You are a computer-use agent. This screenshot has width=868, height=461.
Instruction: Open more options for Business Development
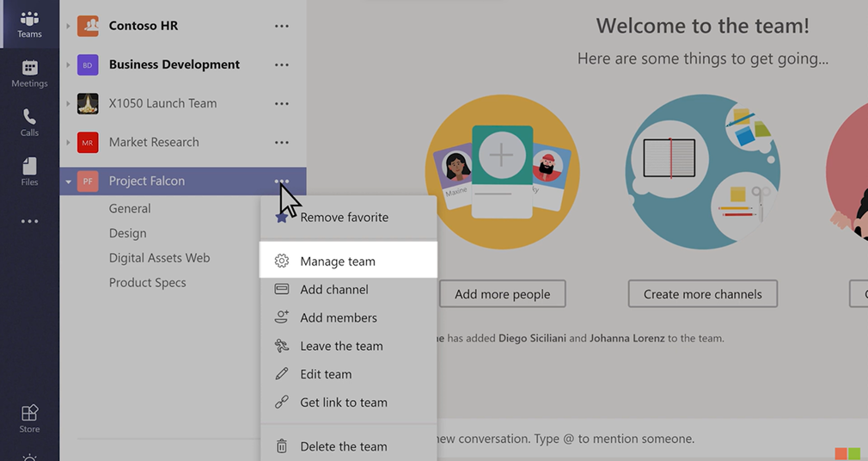[x=282, y=65]
